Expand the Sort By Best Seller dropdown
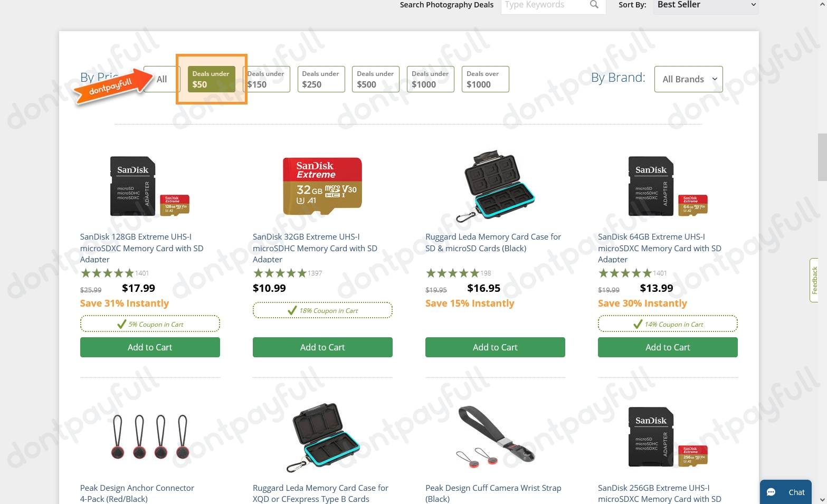The image size is (827, 504). point(706,5)
